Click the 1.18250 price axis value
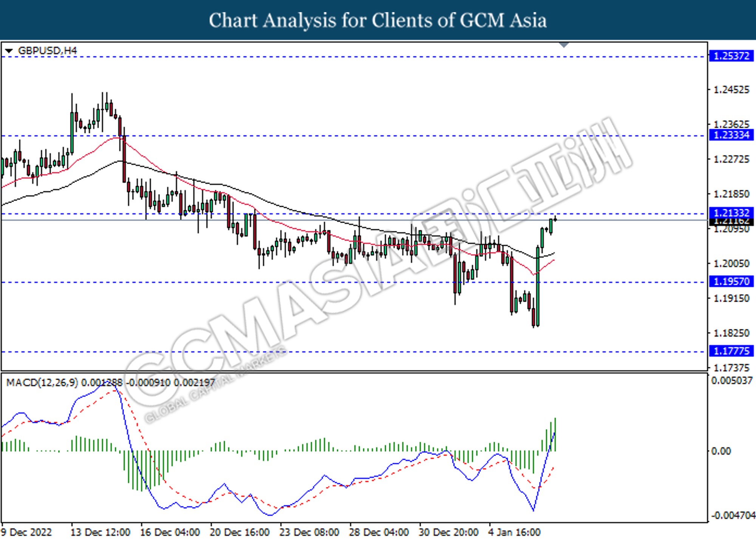 tap(731, 333)
